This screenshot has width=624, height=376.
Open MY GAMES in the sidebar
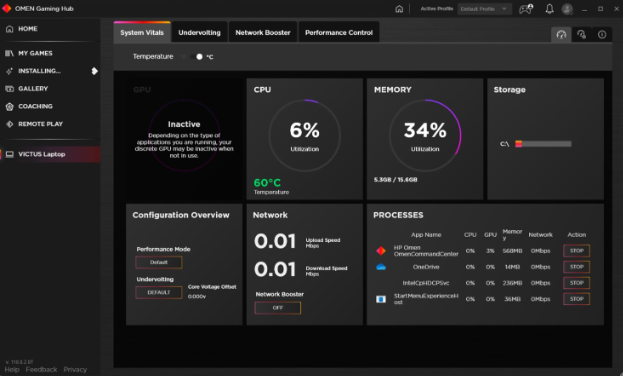click(x=35, y=53)
